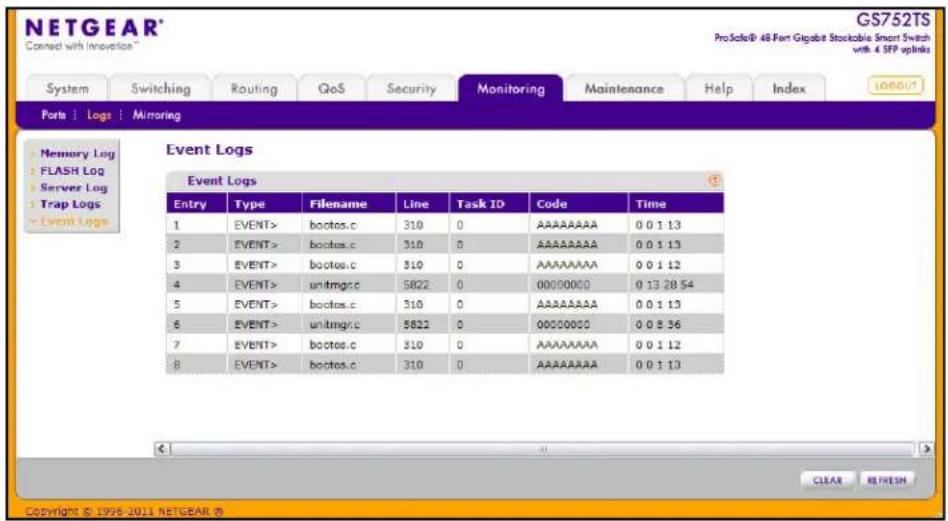Click the Code column header
948x521 pixels.
pyautogui.click(x=579, y=204)
